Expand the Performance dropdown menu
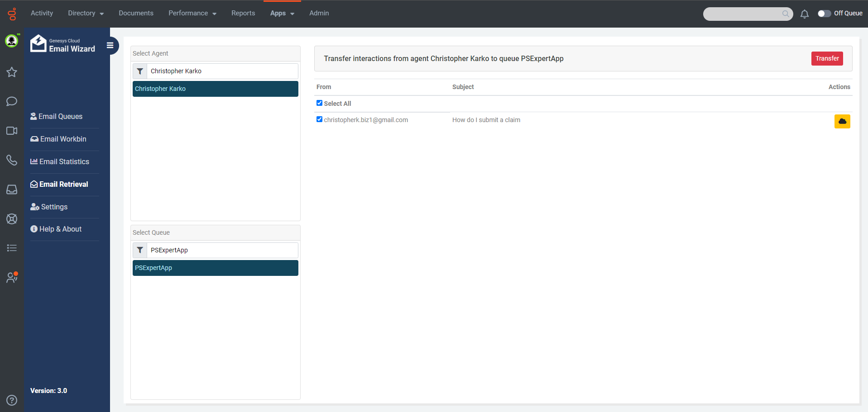 pyautogui.click(x=192, y=13)
